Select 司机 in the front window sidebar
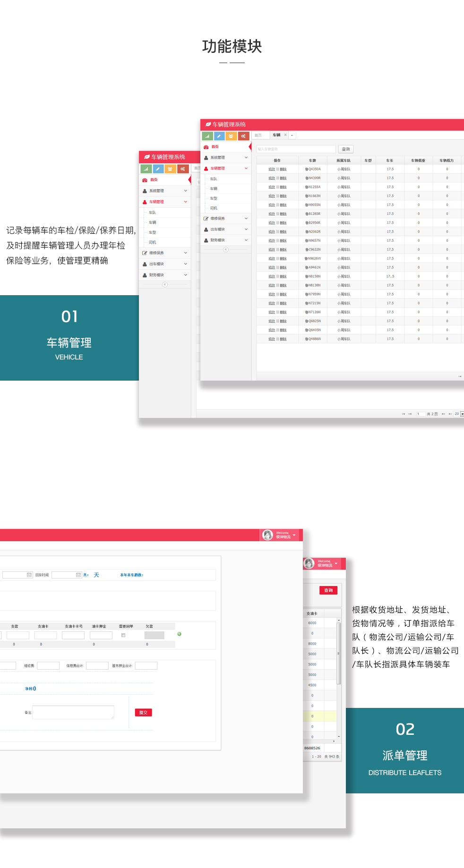The image size is (464, 868). [x=214, y=208]
